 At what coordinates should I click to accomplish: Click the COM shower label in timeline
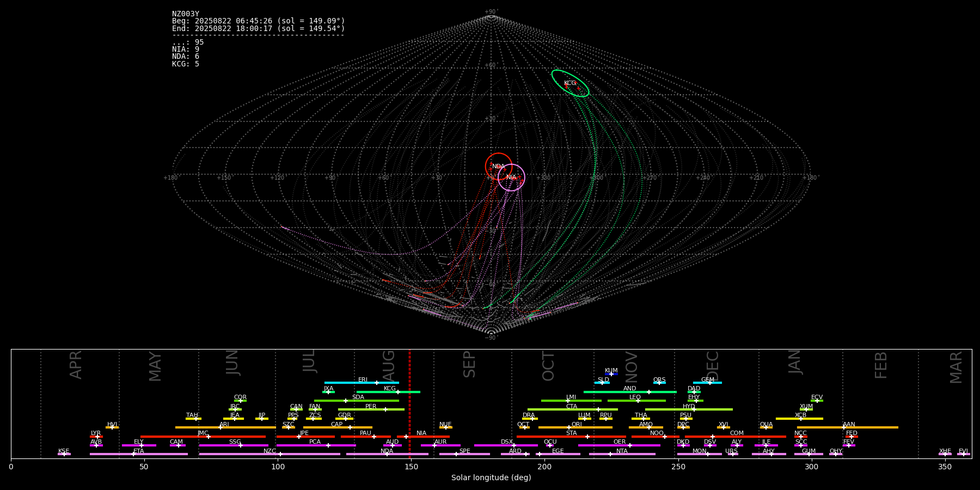pyautogui.click(x=737, y=433)
